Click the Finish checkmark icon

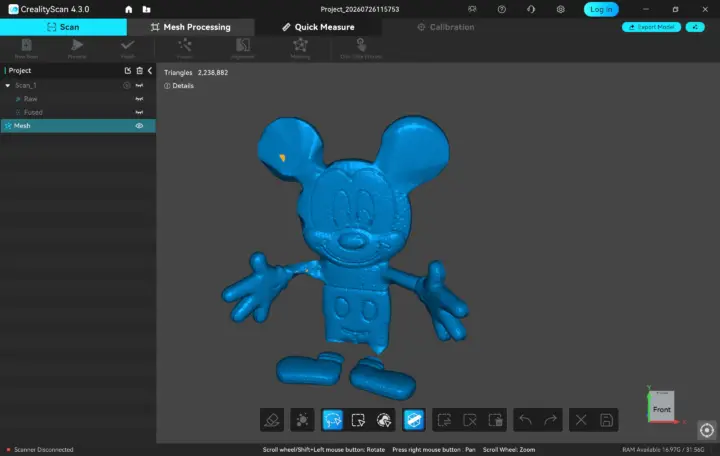(x=128, y=49)
